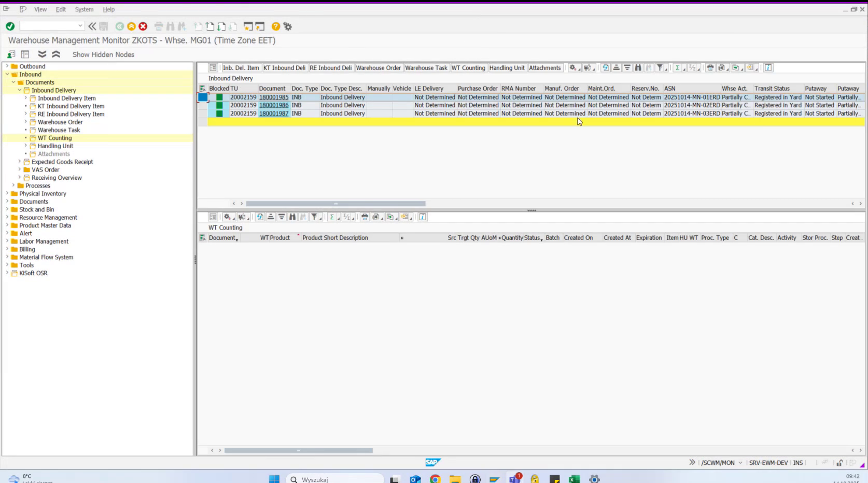Open Help using the yellow question mark icon
Image resolution: width=868 pixels, height=483 pixels.
click(x=275, y=26)
